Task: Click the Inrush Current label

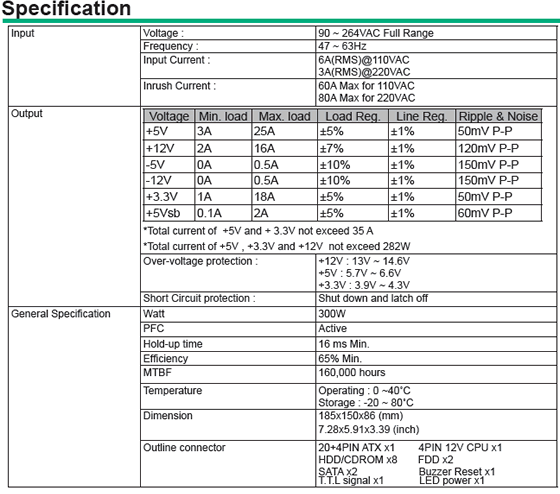Action: [x=179, y=86]
